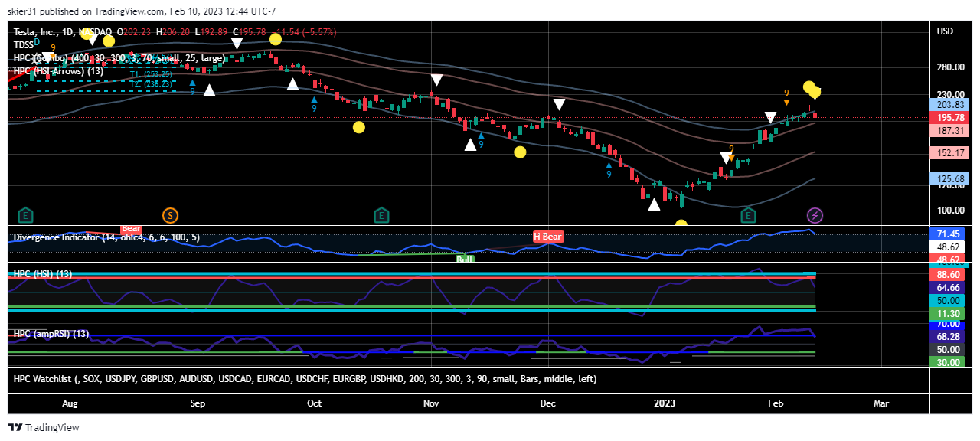Image resolution: width=980 pixels, height=441 pixels.
Task: Click the H Bear divergence label
Action: click(x=547, y=237)
